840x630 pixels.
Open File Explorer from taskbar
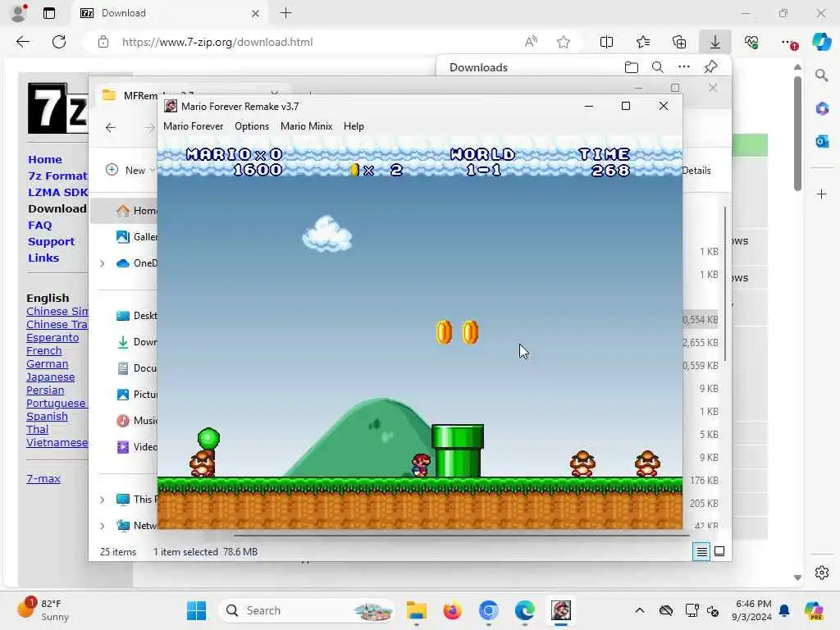coord(416,610)
